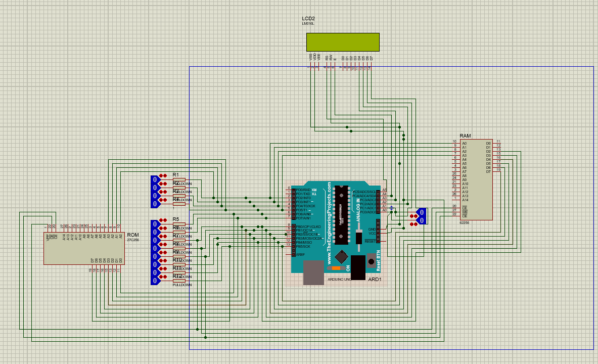Click the LCD2 reference label

click(x=308, y=19)
